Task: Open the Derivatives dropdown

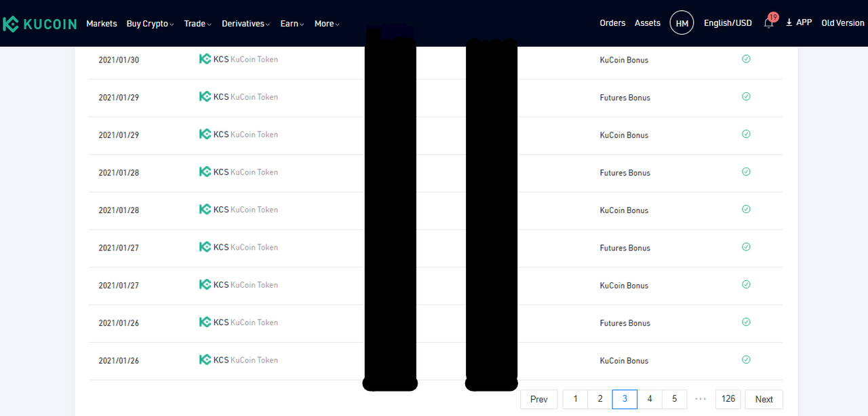Action: 246,23
